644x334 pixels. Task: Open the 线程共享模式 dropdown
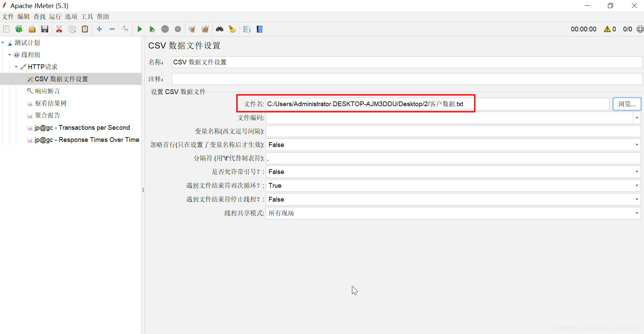tap(453, 213)
